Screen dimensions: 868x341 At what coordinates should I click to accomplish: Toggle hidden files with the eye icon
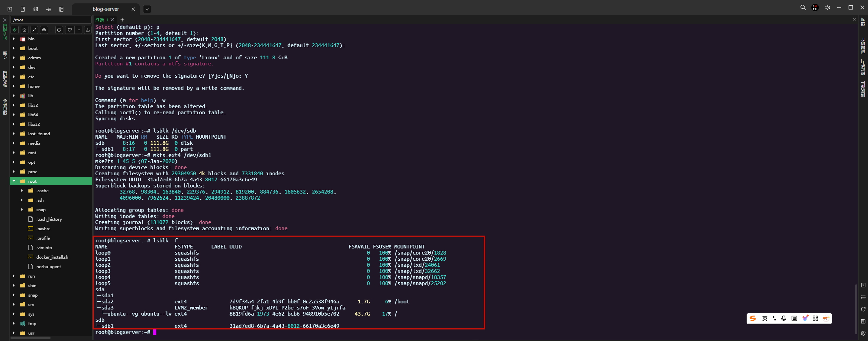(44, 30)
